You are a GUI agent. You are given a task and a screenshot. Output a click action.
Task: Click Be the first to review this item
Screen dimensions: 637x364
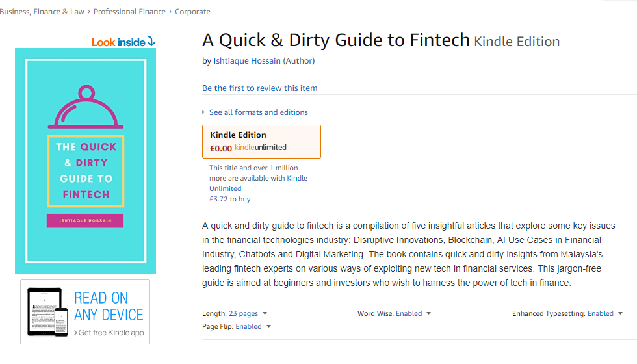[260, 88]
